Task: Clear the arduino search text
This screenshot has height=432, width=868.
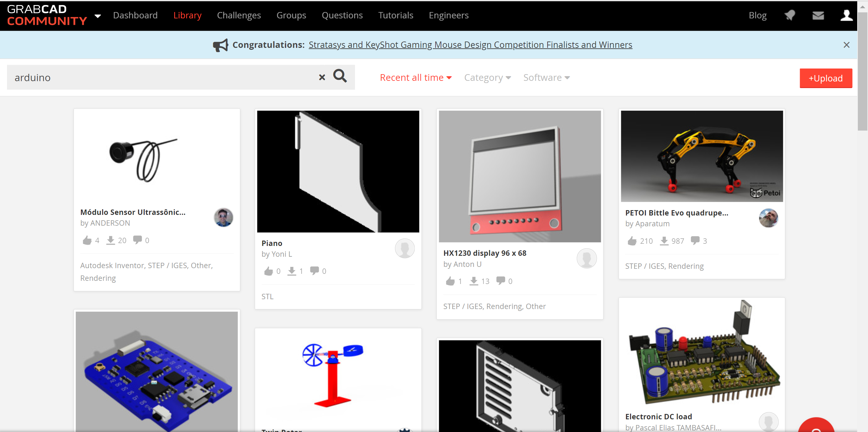Action: pyautogui.click(x=322, y=77)
